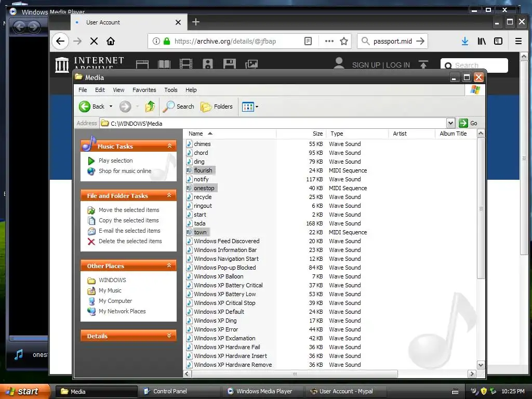Click Move the selected items

coord(129,210)
